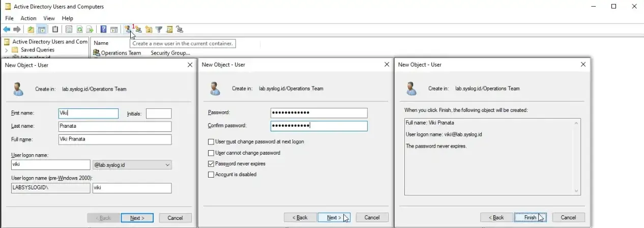Click the Confirm password field
The width and height of the screenshot is (644, 228).
click(x=319, y=126)
